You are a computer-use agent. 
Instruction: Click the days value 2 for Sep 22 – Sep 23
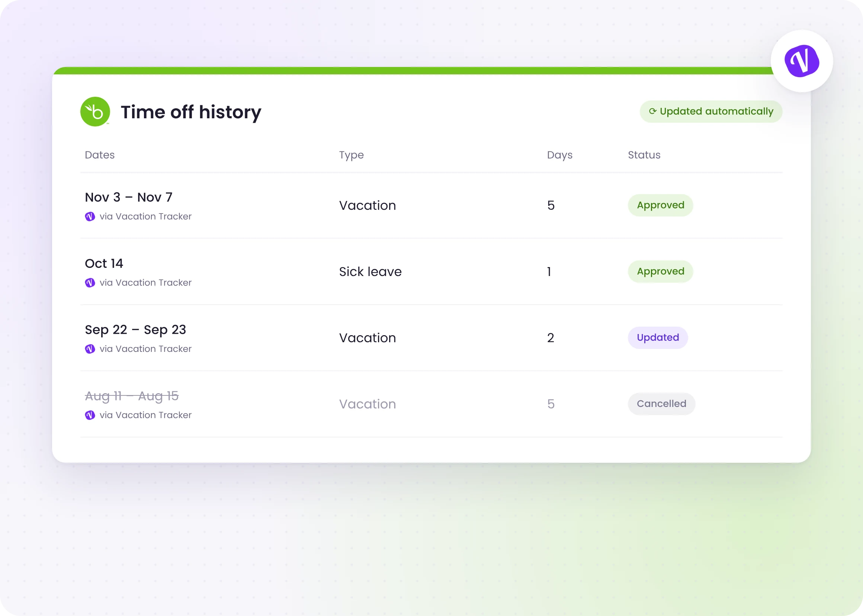(551, 338)
